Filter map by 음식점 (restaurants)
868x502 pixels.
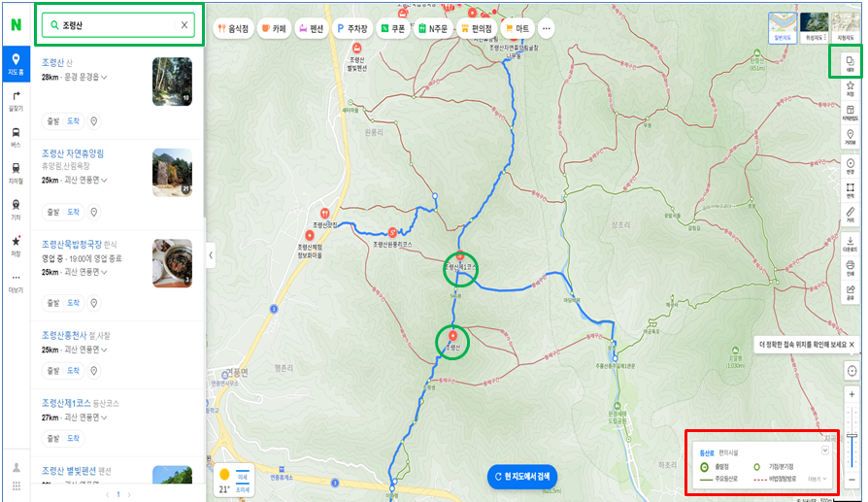point(233,28)
